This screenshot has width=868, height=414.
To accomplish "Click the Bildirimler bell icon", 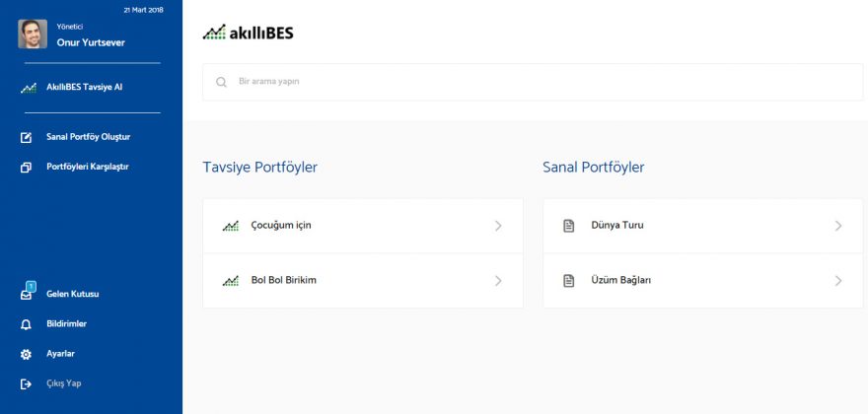I will pos(26,325).
